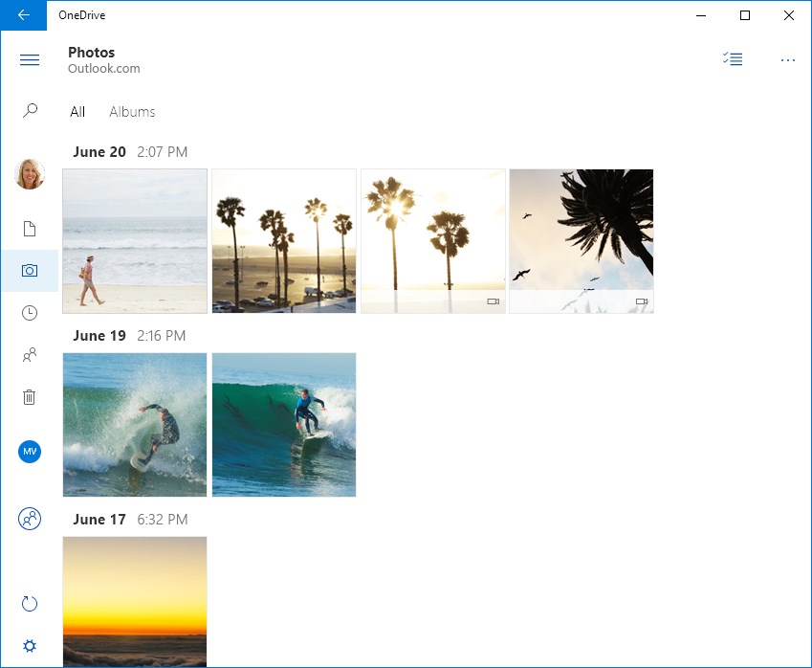Expand the user profile picture menu
This screenshot has width=812, height=668.
coord(29,174)
